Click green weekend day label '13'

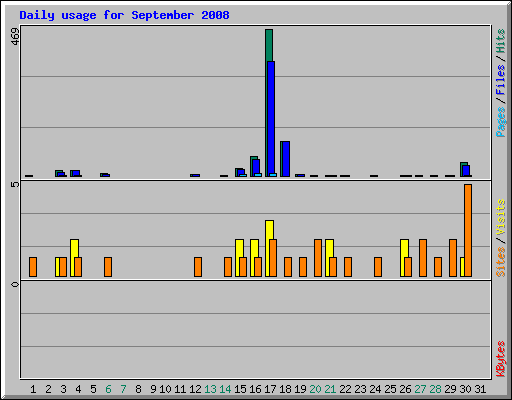210,389
